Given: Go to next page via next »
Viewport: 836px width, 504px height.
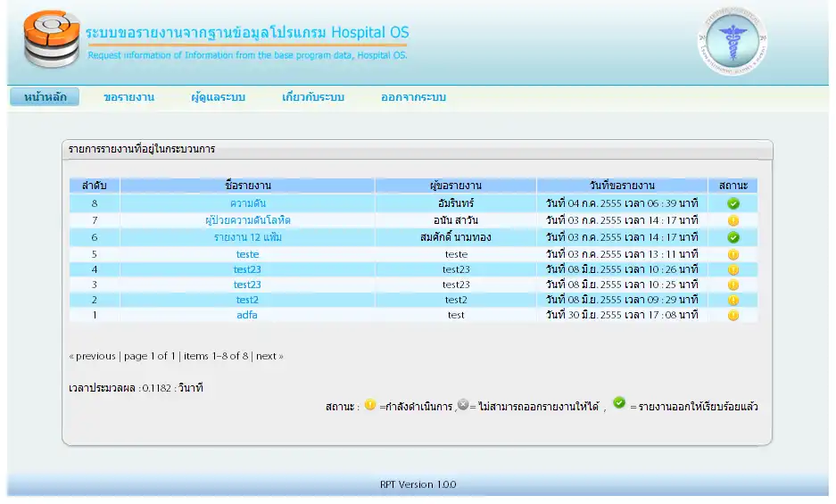Looking at the screenshot, I should [269, 356].
